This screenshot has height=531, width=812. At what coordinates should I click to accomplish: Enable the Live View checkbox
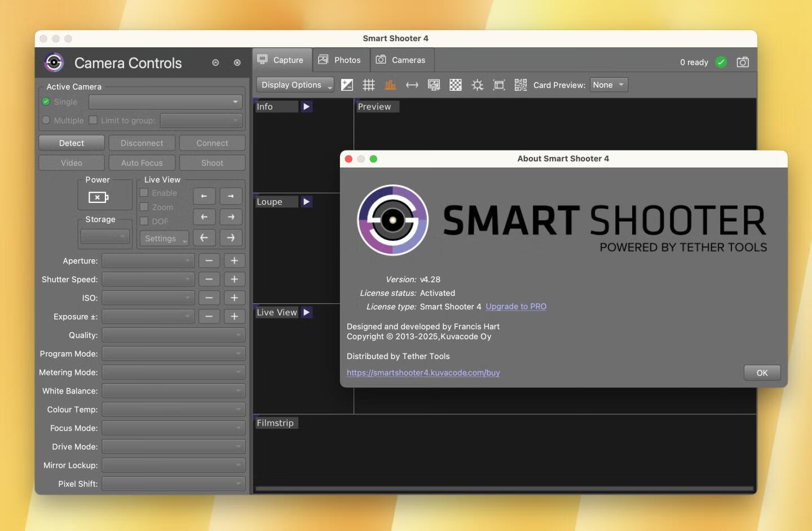tap(145, 193)
